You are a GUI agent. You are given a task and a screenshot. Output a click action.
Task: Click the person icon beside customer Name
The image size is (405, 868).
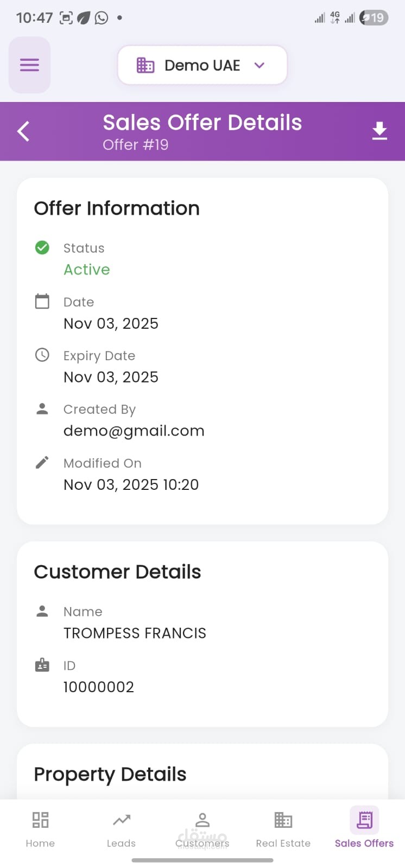click(x=42, y=611)
